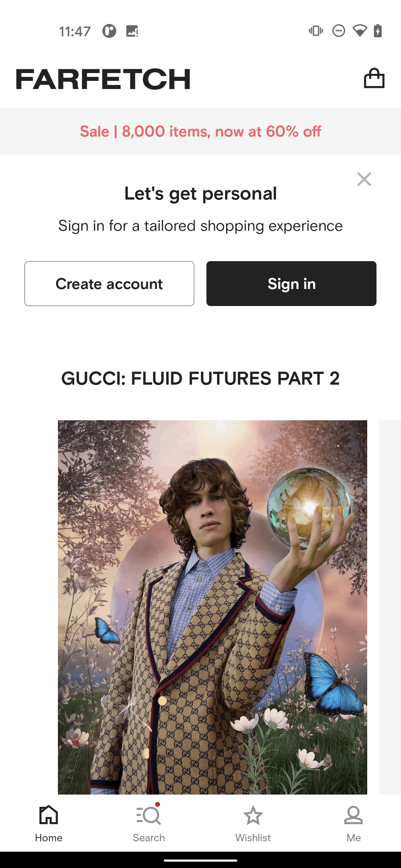This screenshot has width=401, height=868.
Task: Tap the battery charging status icon
Action: (x=378, y=31)
